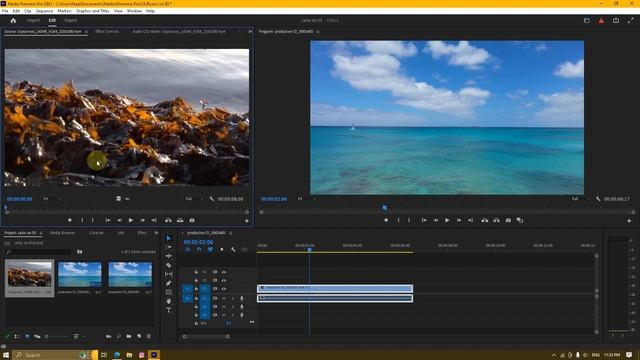The width and height of the screenshot is (640, 360).
Task: Click New Item icon in Project panel
Action: pyautogui.click(x=139, y=336)
